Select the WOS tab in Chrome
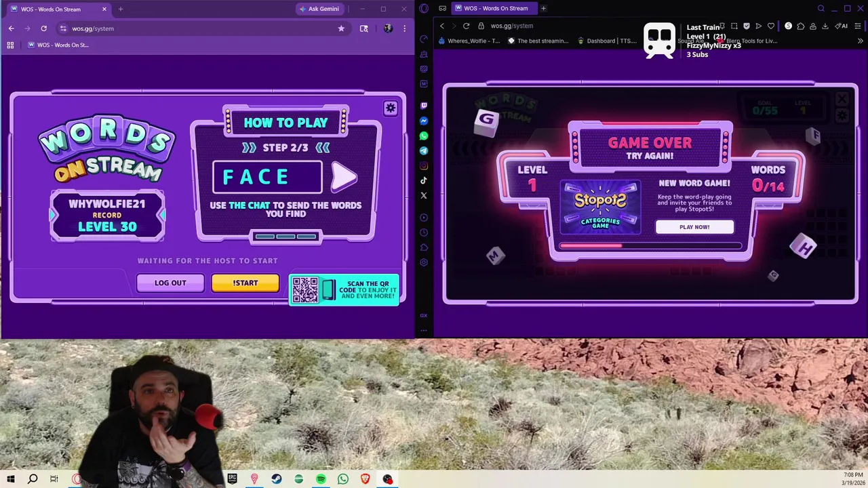The height and width of the screenshot is (488, 868). (x=58, y=9)
